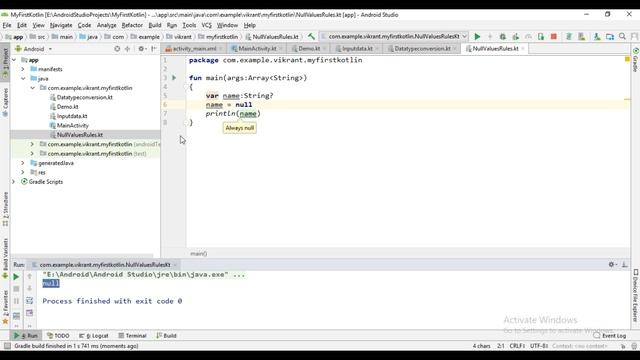This screenshot has width=640, height=360.
Task: Select Inputdata.kt in project tree
Action: tap(72, 116)
